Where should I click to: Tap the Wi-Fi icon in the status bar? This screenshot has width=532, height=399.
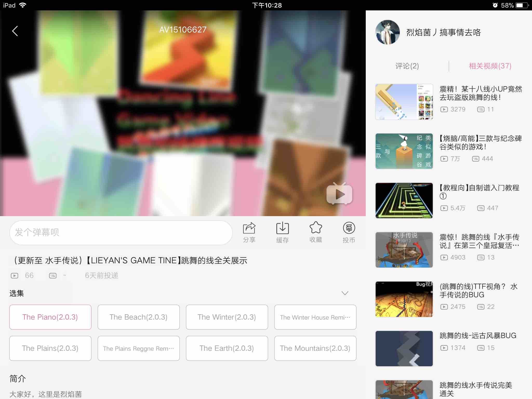click(23, 5)
